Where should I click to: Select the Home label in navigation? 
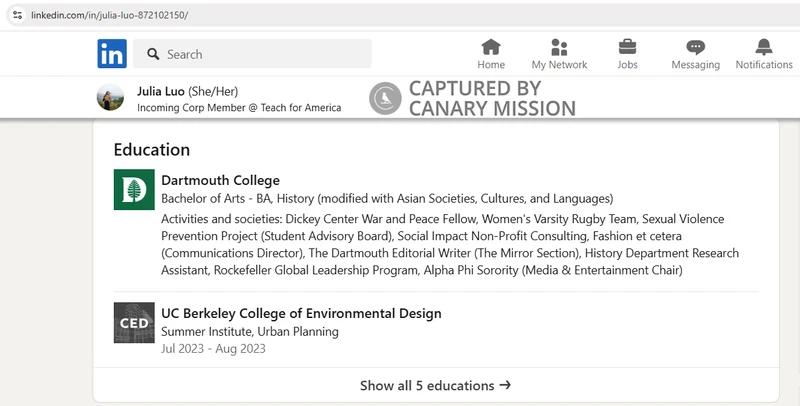(491, 65)
